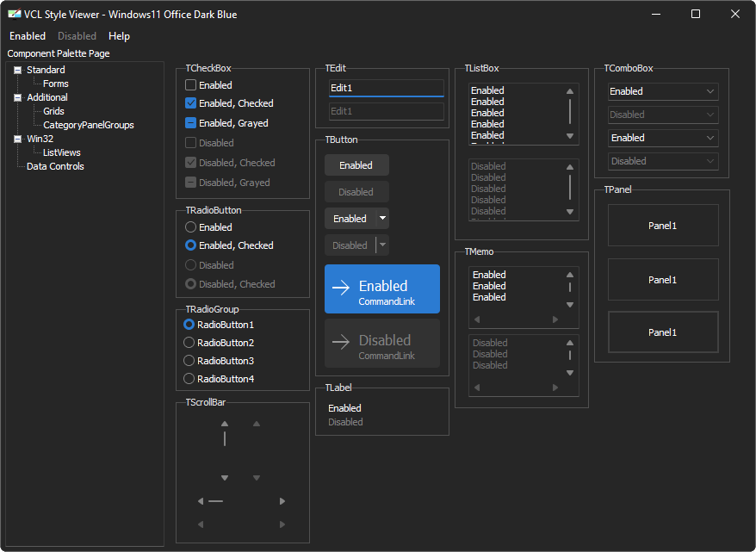
Task: Select Forms in the palette tree
Action: tap(56, 84)
